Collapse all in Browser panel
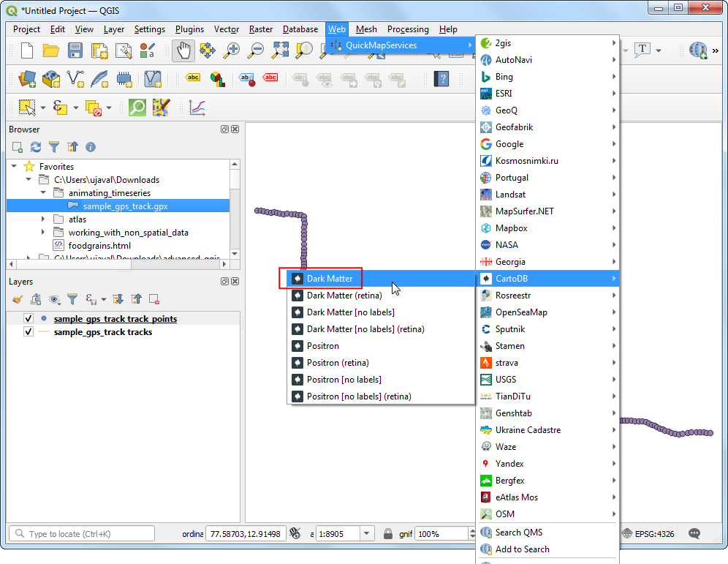728x564 pixels. coord(72,147)
